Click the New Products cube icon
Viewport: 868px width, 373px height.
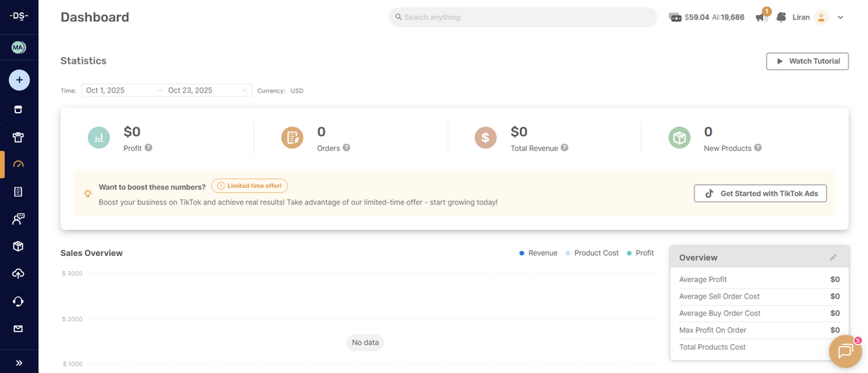679,137
